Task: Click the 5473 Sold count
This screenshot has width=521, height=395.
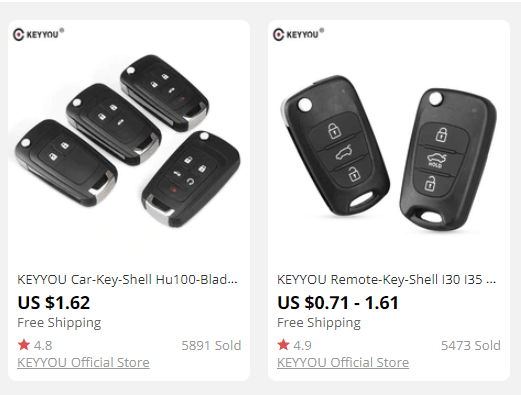Action: pos(471,345)
